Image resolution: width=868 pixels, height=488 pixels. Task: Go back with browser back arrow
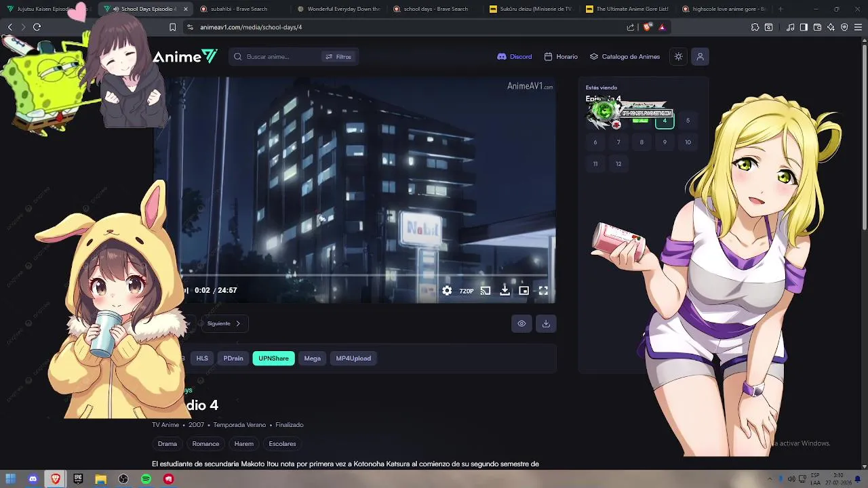(10, 27)
